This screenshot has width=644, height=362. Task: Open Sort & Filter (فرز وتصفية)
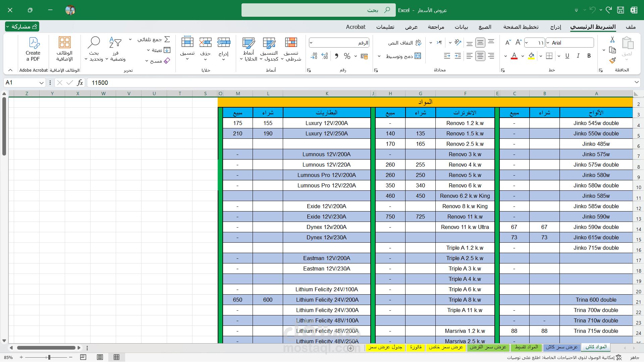tap(116, 49)
